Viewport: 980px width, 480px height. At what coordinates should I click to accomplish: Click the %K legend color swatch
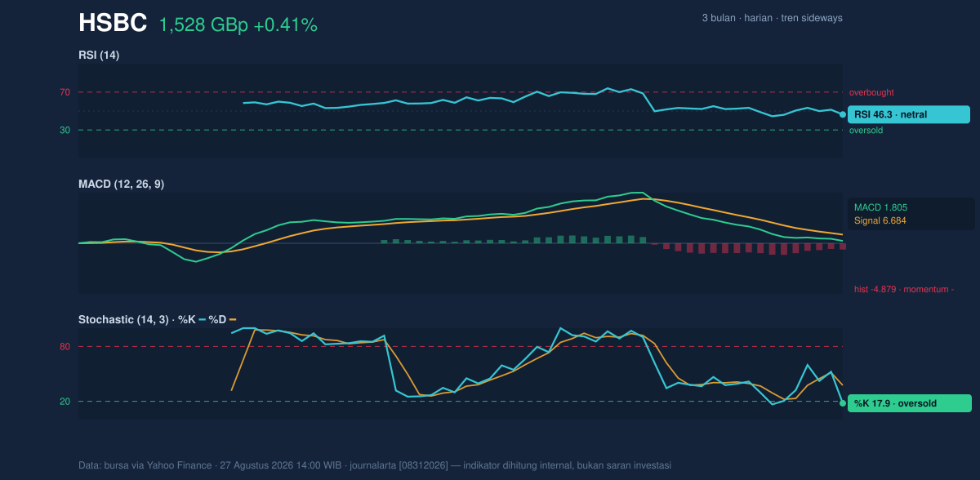click(203, 319)
